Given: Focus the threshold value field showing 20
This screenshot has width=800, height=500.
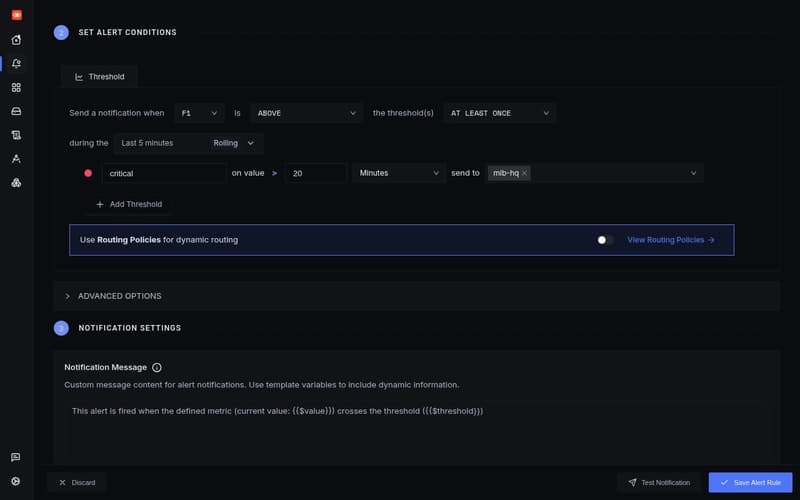Looking at the screenshot, I should click(316, 173).
